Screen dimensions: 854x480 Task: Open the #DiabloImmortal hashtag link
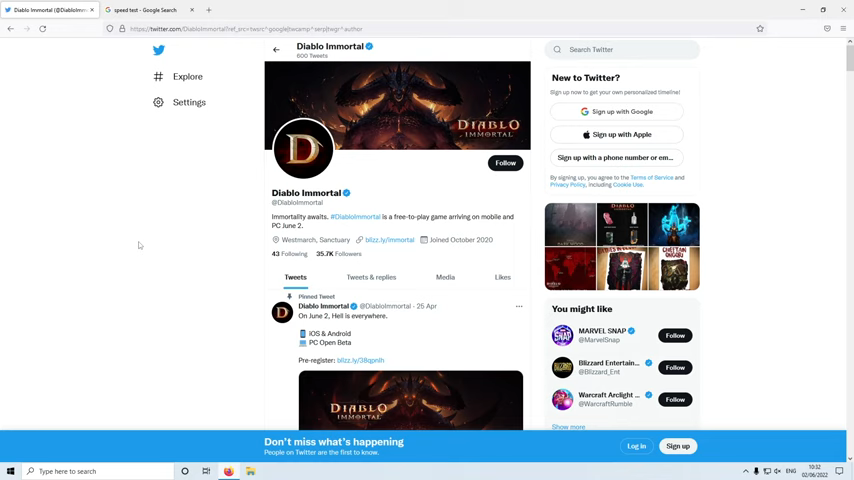coord(355,217)
